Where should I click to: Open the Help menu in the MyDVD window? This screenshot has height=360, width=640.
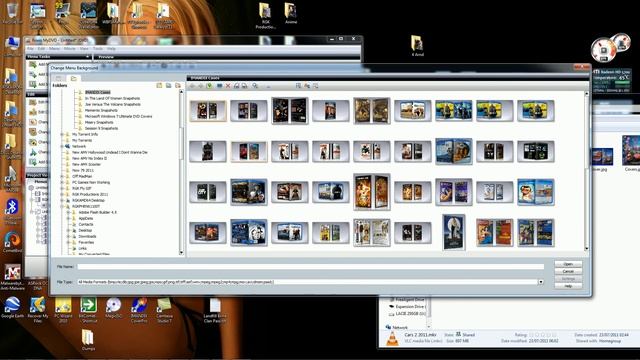click(x=111, y=49)
